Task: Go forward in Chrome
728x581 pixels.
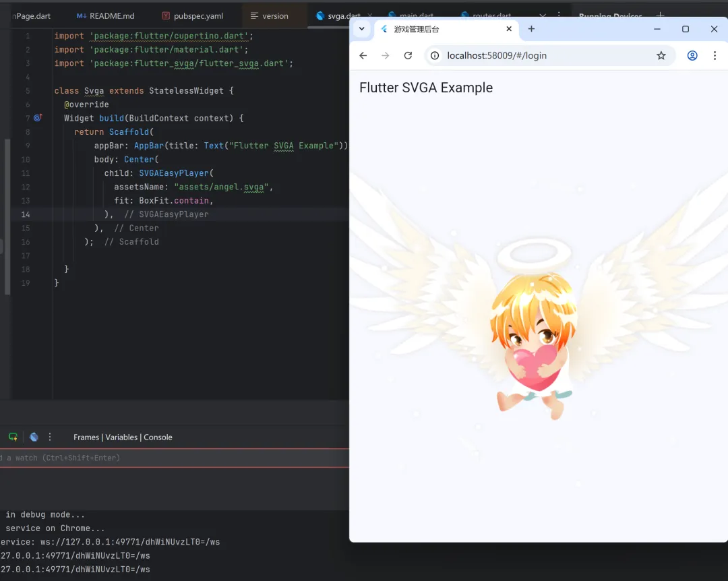Action: [x=386, y=56]
